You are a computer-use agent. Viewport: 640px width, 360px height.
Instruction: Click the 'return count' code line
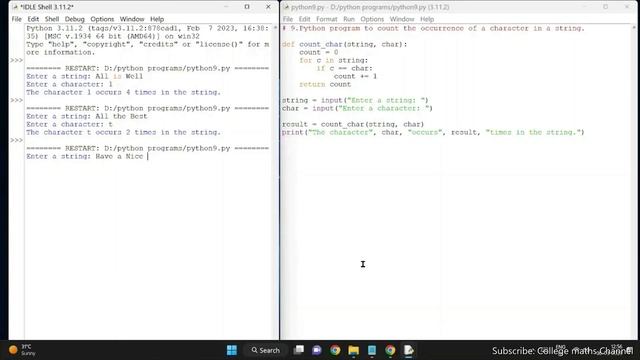coord(325,84)
